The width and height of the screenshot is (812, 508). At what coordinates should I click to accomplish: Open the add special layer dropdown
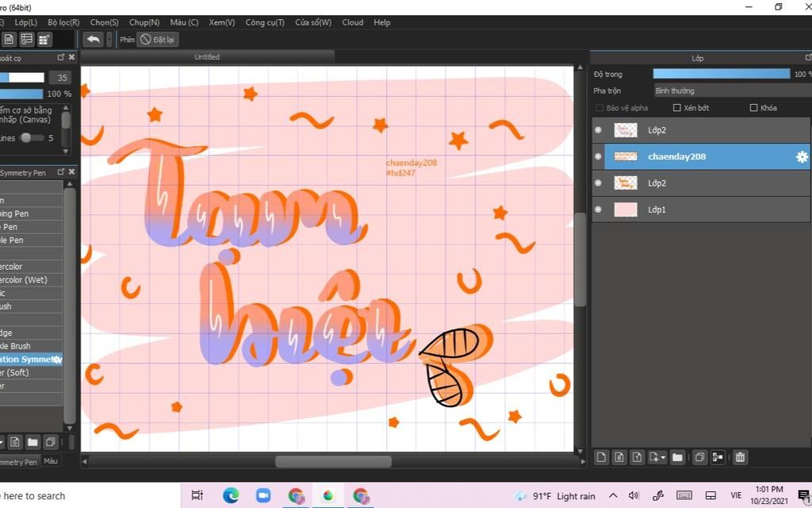coord(657,457)
